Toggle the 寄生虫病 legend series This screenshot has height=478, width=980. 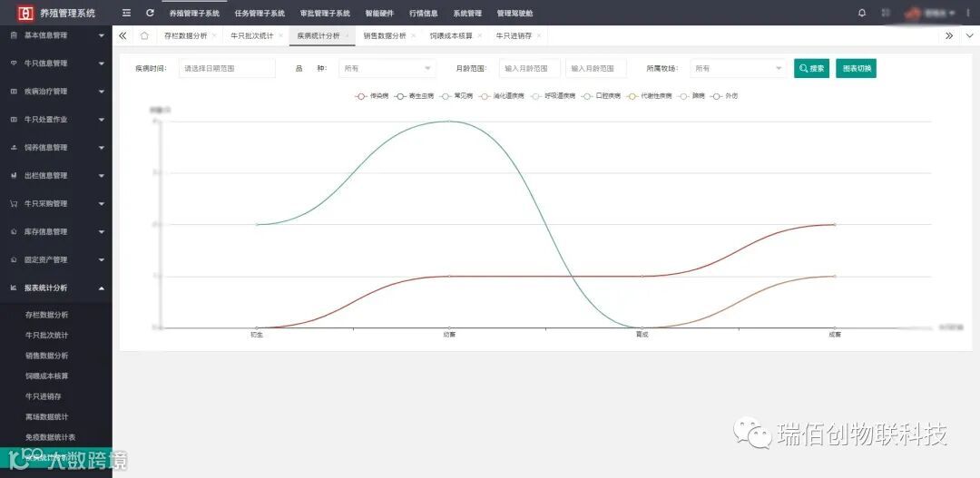coord(415,96)
